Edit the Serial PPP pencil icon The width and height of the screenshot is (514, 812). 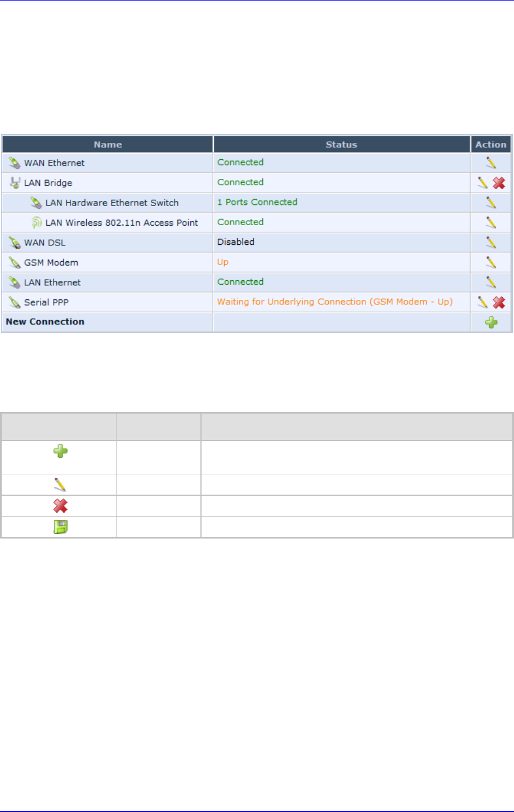[x=482, y=302]
